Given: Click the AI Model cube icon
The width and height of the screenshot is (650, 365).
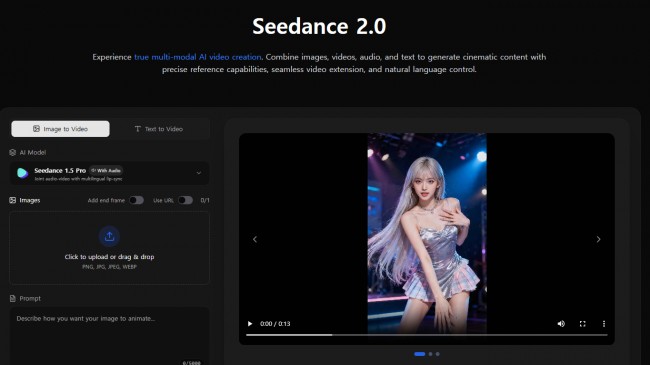Looking at the screenshot, I should [12, 153].
